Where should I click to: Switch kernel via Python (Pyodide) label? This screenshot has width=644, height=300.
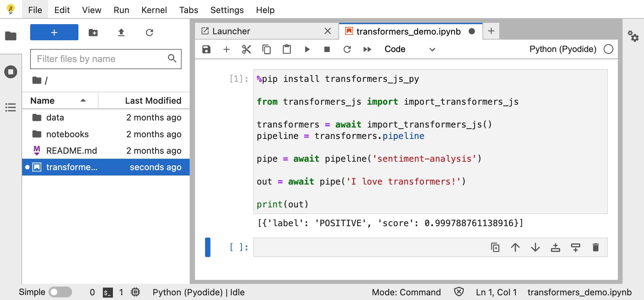tap(563, 49)
